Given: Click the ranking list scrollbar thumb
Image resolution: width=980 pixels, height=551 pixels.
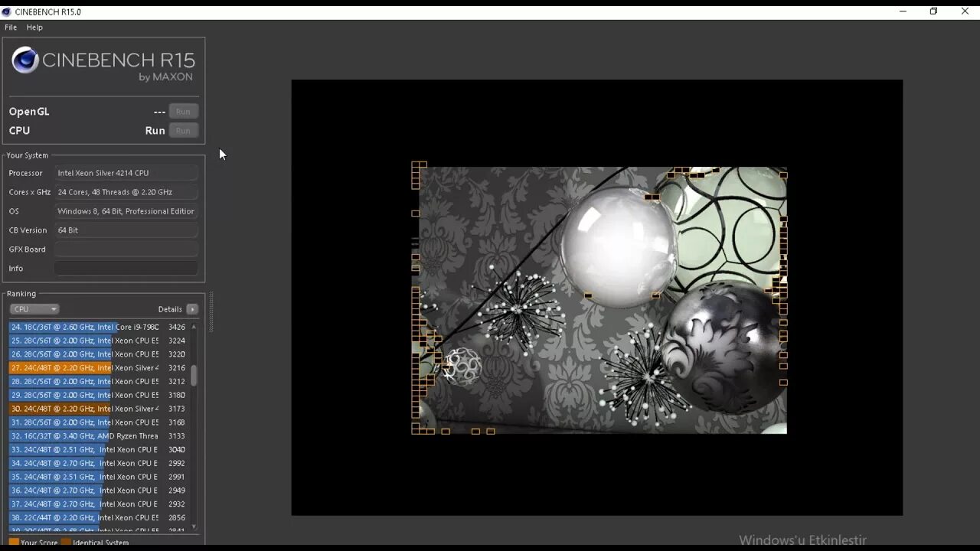Looking at the screenshot, I should tap(194, 375).
